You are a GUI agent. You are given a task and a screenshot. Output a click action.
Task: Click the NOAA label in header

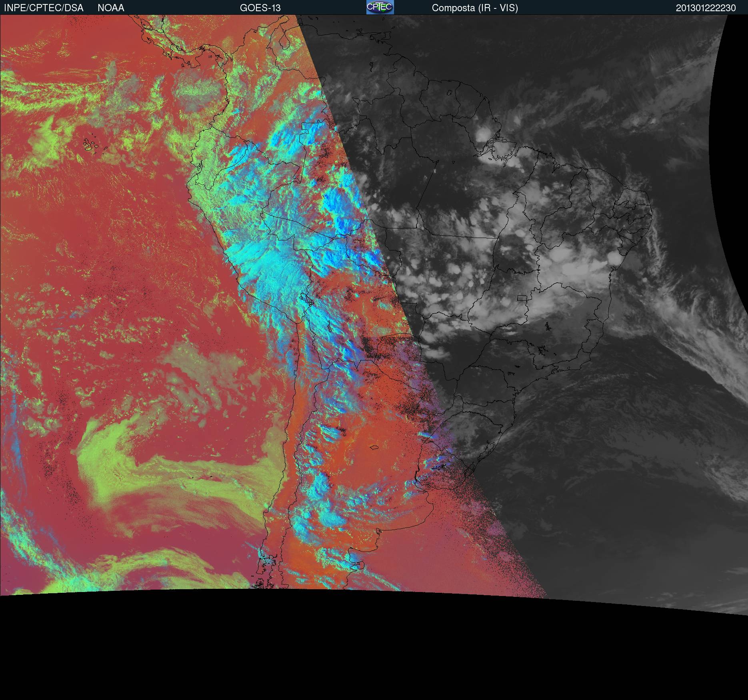tap(111, 8)
